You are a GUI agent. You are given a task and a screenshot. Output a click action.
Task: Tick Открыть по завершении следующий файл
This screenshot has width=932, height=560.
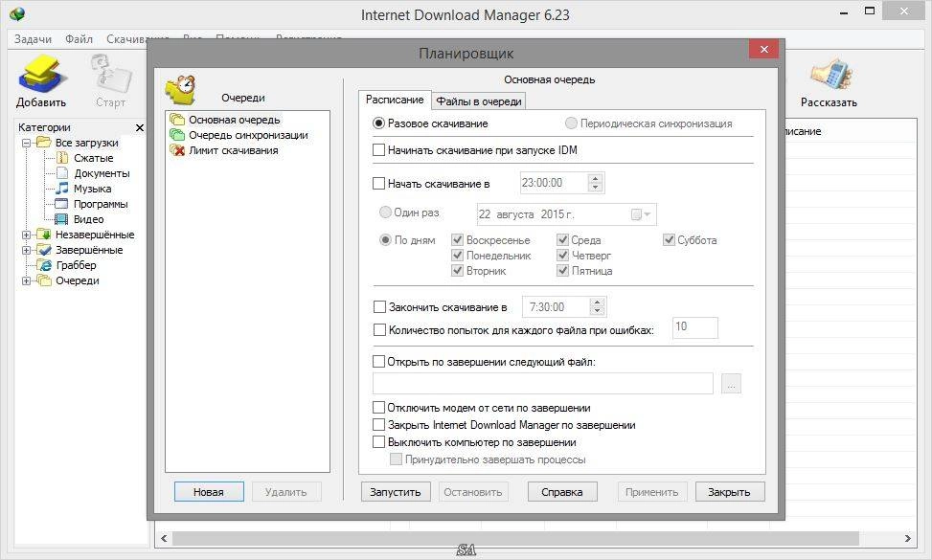pyautogui.click(x=378, y=362)
